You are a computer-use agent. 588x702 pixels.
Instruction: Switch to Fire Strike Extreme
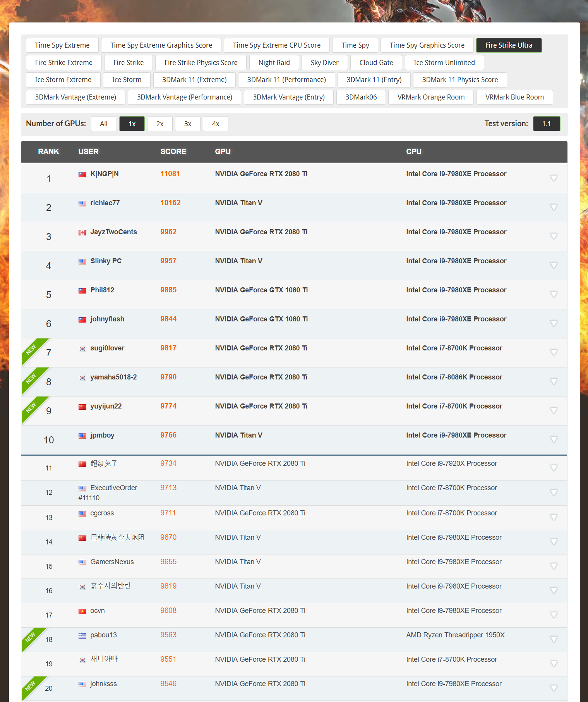64,63
